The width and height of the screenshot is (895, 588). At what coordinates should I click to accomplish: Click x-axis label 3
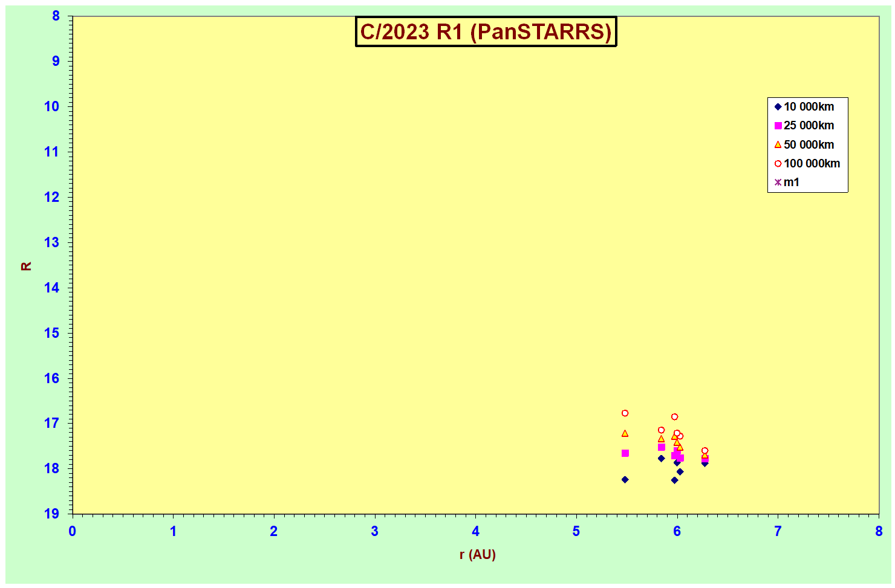[x=375, y=531]
